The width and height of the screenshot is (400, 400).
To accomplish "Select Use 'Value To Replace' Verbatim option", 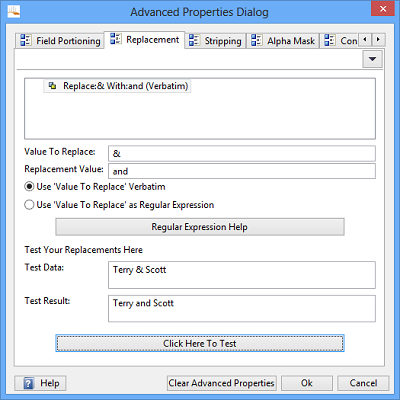I will [x=95, y=187].
